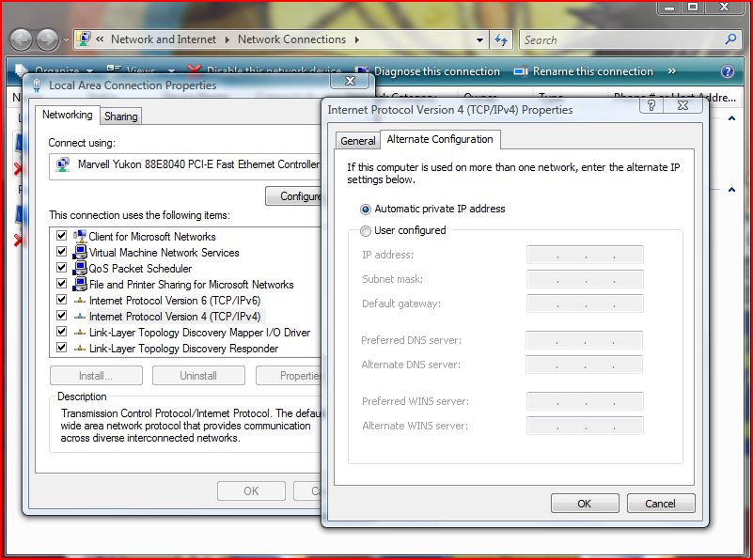The width and height of the screenshot is (753, 560).
Task: Expand the Network Connections breadcrumb arrow
Action: (357, 39)
